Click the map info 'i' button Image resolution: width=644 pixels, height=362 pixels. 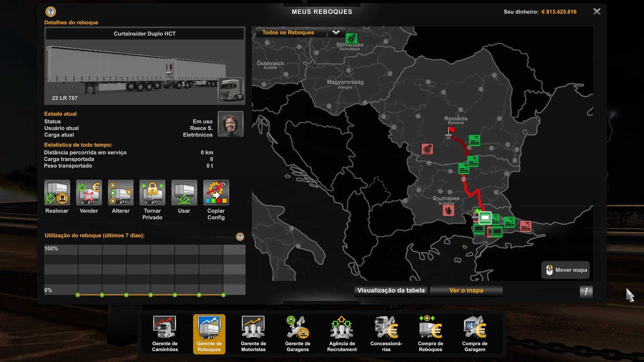coord(586,292)
